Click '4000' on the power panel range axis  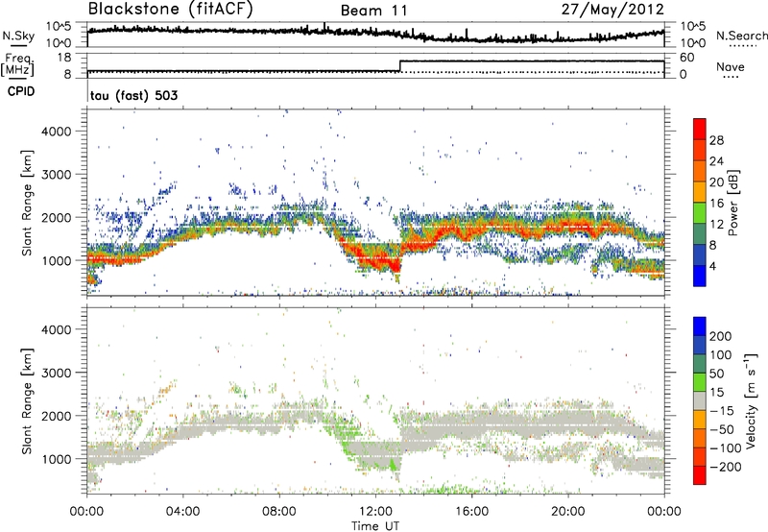click(x=56, y=132)
